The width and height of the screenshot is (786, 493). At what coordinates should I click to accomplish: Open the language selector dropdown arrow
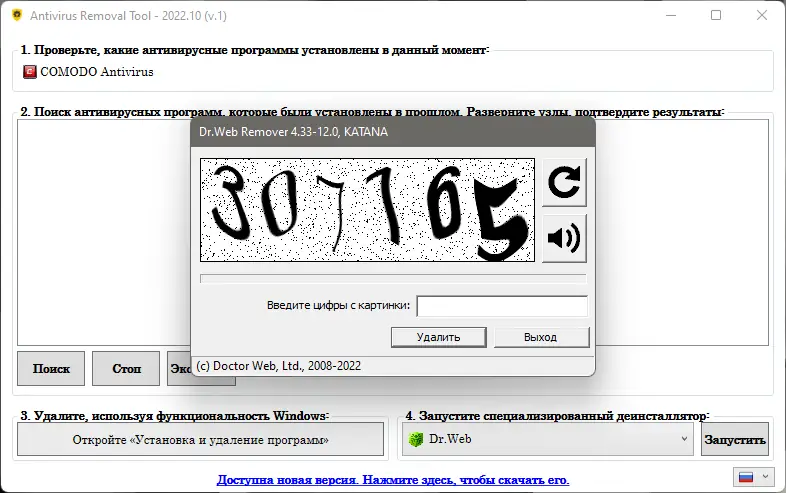click(765, 477)
